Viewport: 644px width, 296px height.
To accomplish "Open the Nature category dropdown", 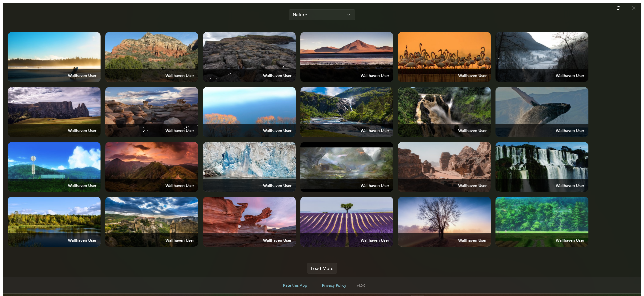I will point(322,15).
